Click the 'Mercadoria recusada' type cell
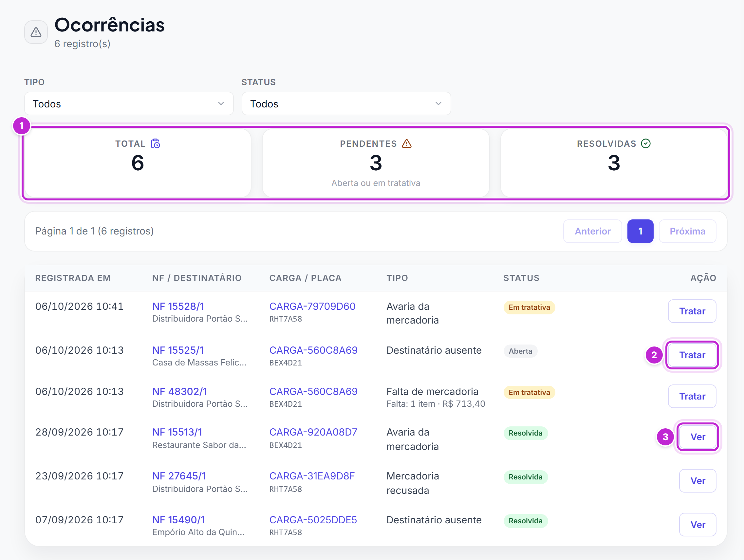The width and height of the screenshot is (744, 560). (412, 483)
